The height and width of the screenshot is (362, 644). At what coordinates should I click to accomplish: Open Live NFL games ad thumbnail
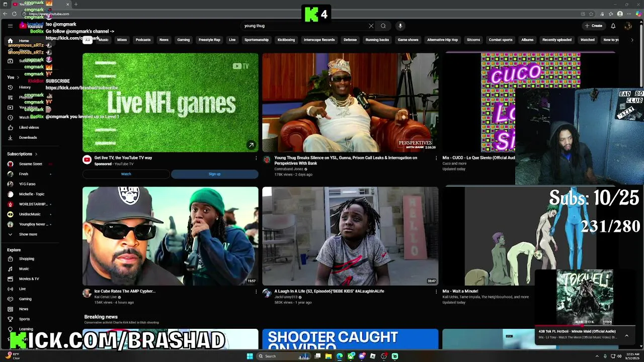tap(171, 103)
